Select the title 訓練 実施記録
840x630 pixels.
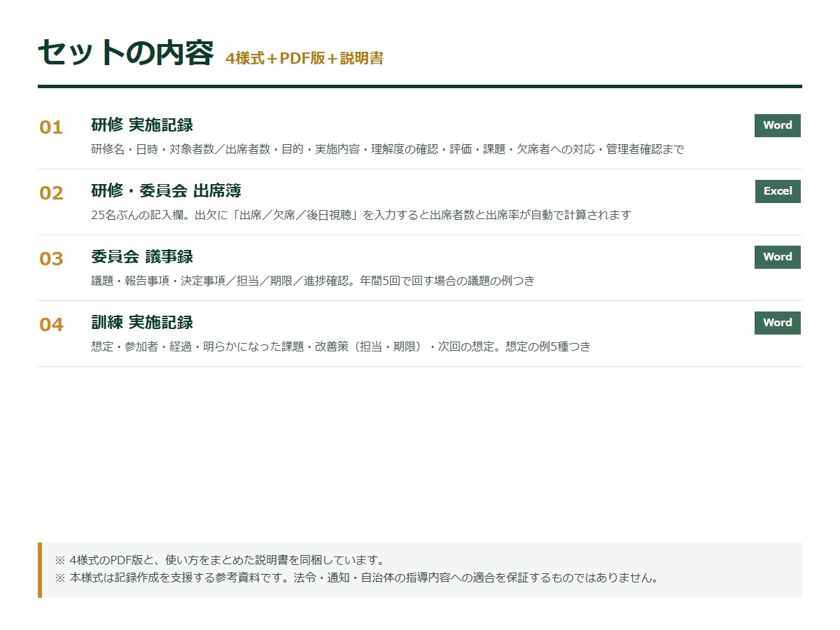142,323
